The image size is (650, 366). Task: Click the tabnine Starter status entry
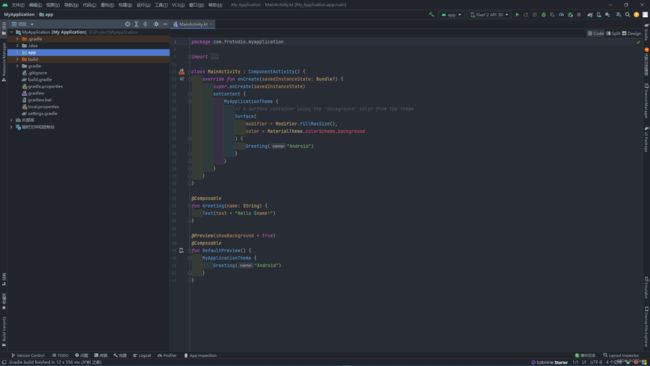(x=550, y=362)
